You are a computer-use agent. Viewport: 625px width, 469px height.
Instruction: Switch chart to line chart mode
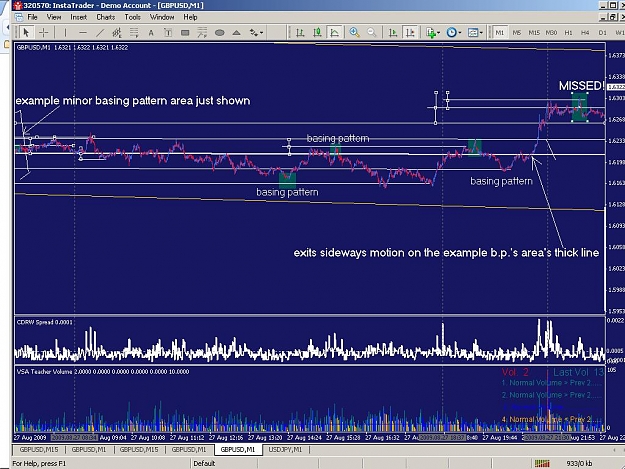pyautogui.click(x=334, y=33)
